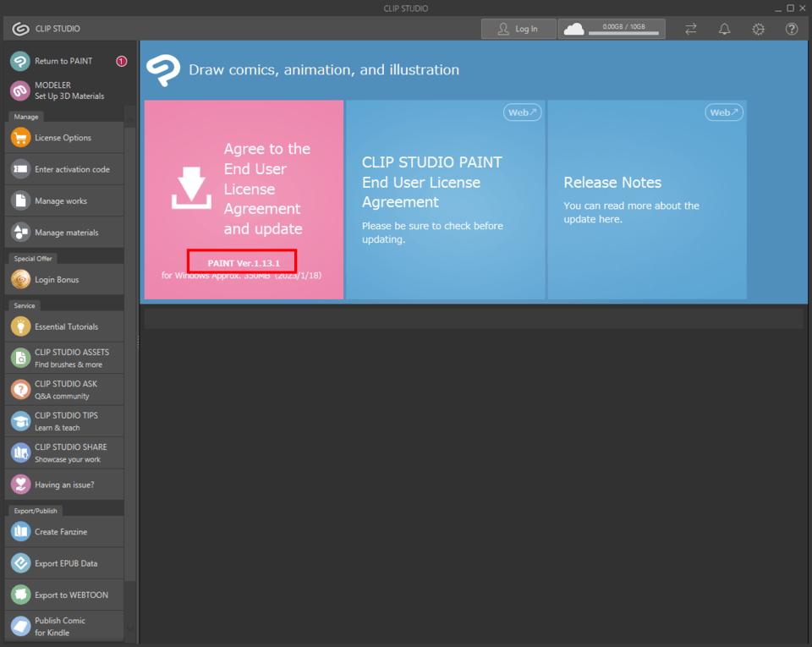
Task: Click the help question mark icon
Action: click(x=792, y=29)
